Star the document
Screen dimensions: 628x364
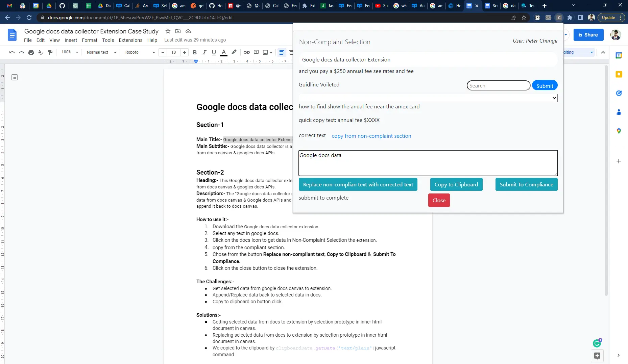coord(168,31)
